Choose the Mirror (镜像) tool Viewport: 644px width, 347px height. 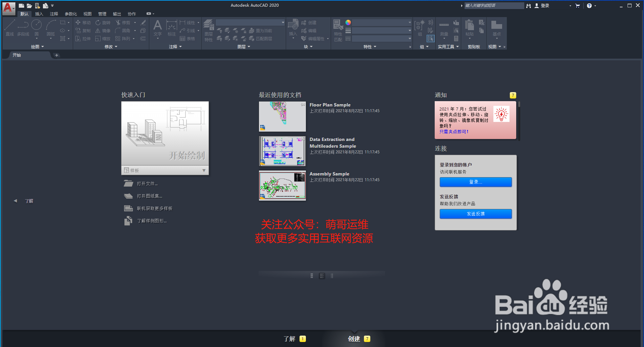(x=103, y=30)
